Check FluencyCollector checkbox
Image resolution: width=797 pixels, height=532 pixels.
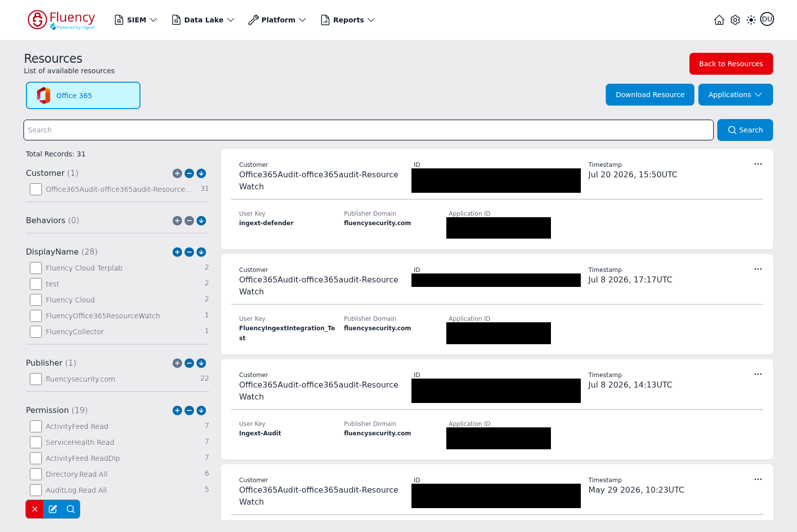click(x=36, y=332)
